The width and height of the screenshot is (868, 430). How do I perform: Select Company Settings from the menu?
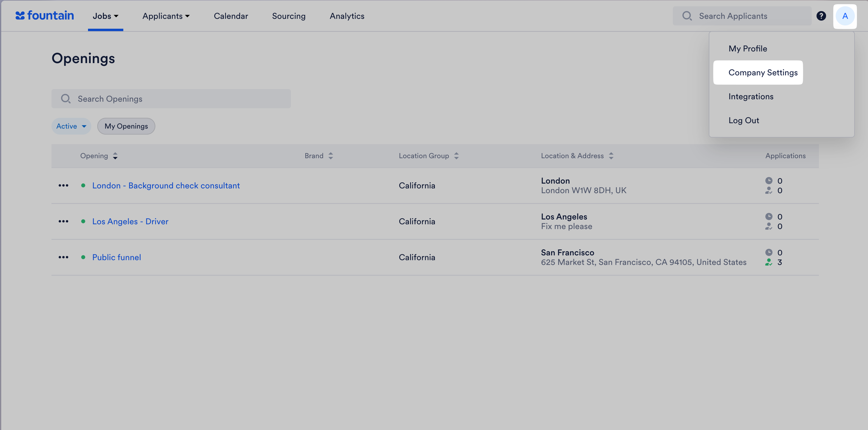coord(763,72)
